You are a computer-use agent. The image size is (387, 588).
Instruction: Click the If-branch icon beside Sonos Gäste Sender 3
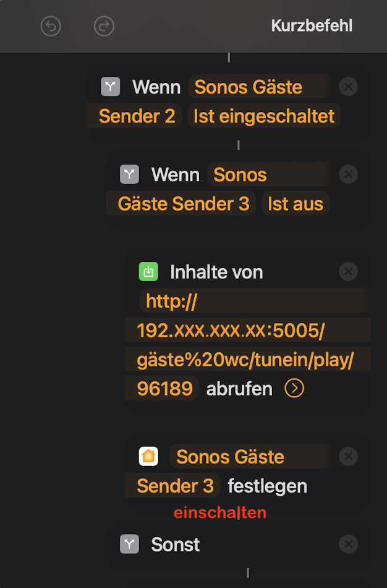pos(129,175)
